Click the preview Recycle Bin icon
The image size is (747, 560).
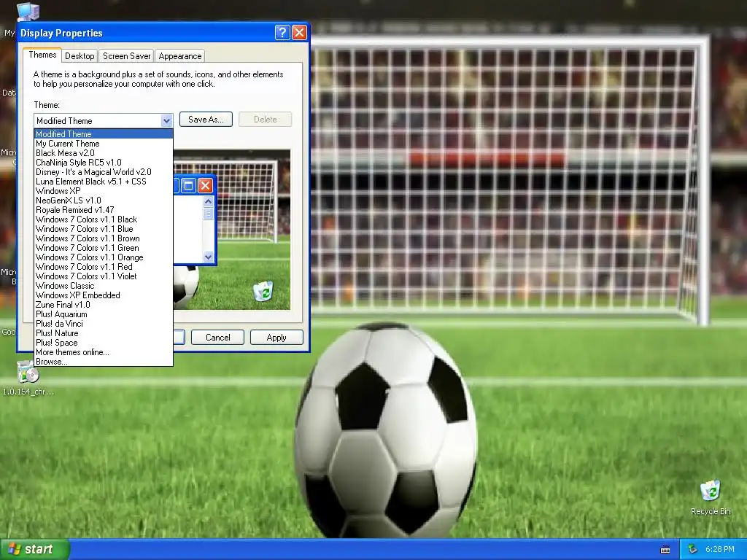[x=263, y=291]
